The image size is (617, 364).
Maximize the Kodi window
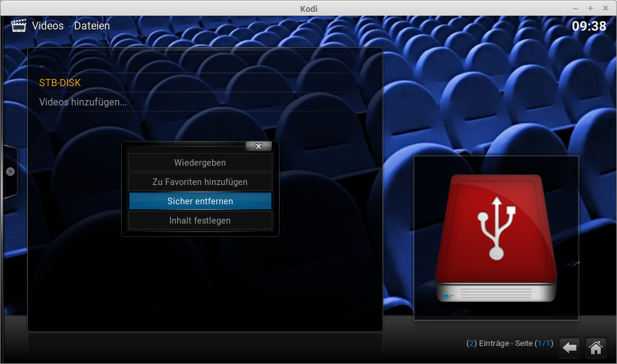[590, 8]
